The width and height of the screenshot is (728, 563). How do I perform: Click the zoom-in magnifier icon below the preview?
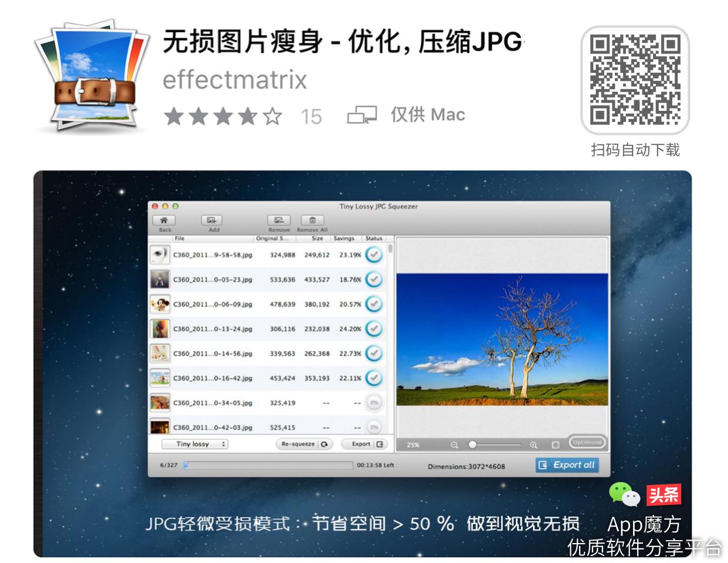pyautogui.click(x=534, y=445)
